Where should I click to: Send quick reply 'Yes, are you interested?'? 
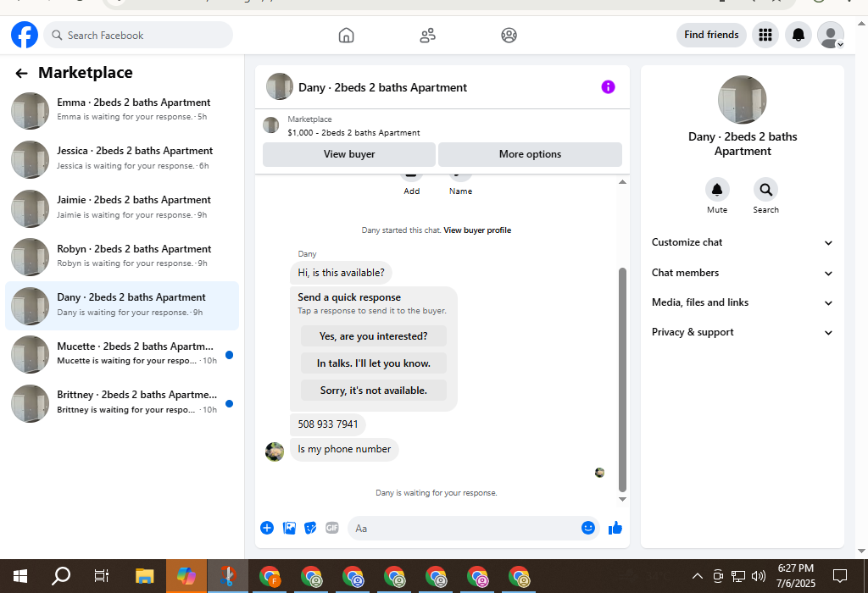[373, 336]
